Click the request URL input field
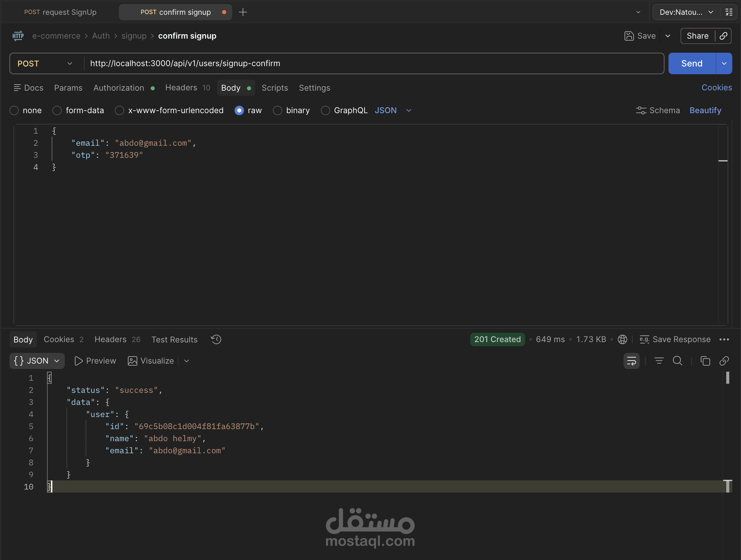741x560 pixels. tap(369, 63)
